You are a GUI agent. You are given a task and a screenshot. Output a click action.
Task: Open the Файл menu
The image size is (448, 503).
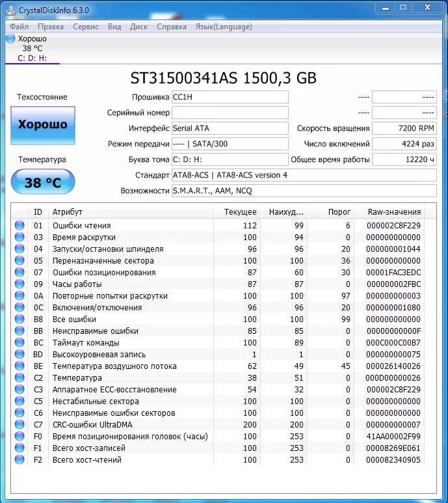point(19,27)
